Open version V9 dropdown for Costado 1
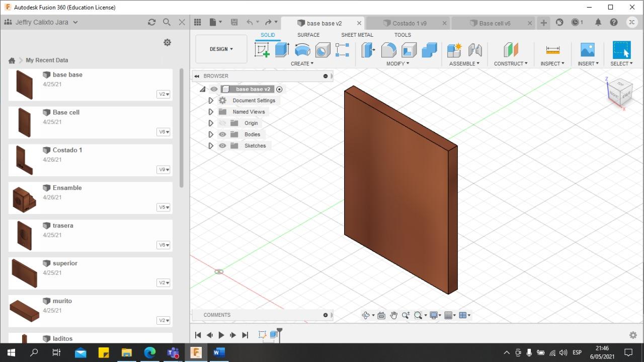 [164, 170]
